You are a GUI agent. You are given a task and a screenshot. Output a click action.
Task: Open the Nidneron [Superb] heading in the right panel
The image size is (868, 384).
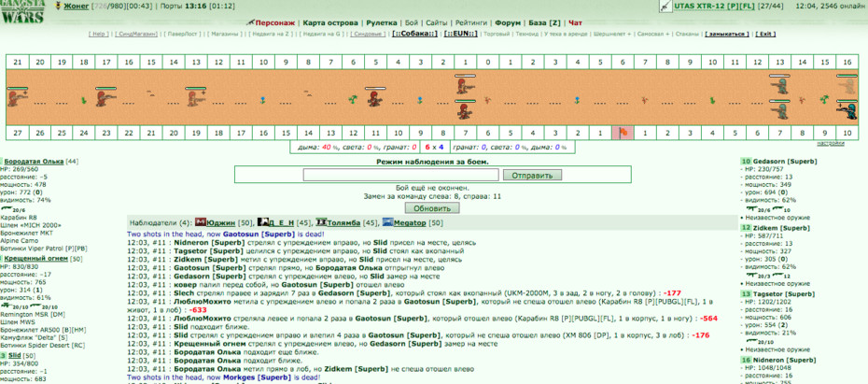[784, 360]
